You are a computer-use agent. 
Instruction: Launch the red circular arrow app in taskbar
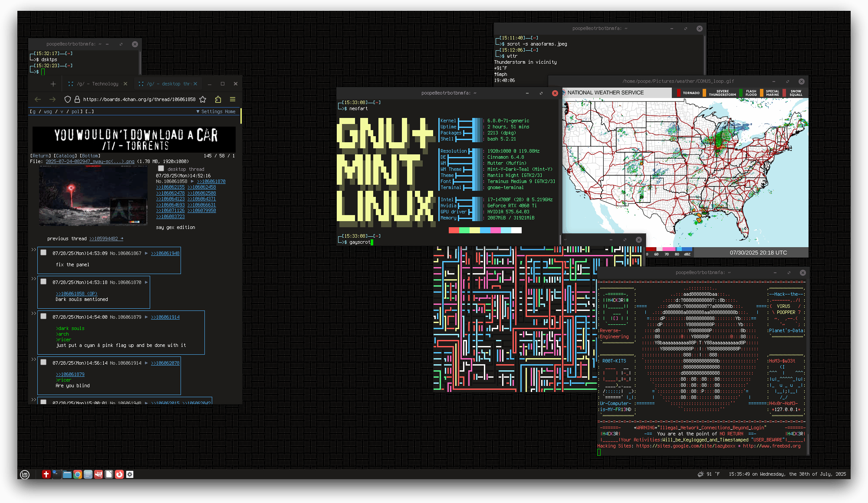pyautogui.click(x=119, y=474)
